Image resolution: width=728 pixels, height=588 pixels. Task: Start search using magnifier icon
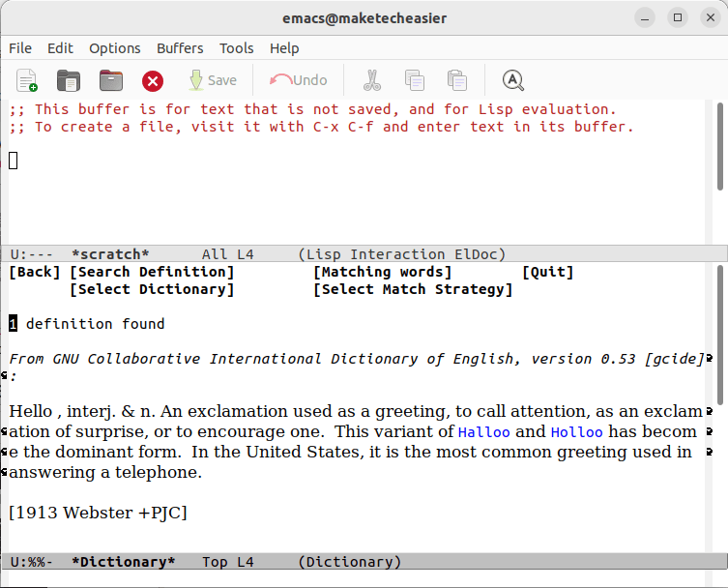(513, 80)
